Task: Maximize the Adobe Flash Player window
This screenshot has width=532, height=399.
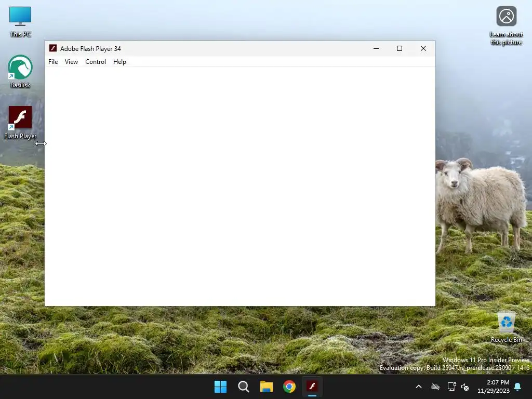Action: point(400,48)
